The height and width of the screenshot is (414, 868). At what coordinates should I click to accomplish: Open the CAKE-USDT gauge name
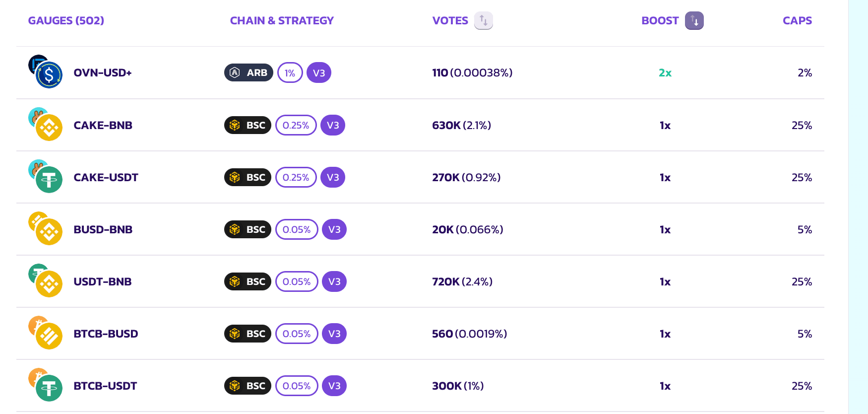[106, 177]
